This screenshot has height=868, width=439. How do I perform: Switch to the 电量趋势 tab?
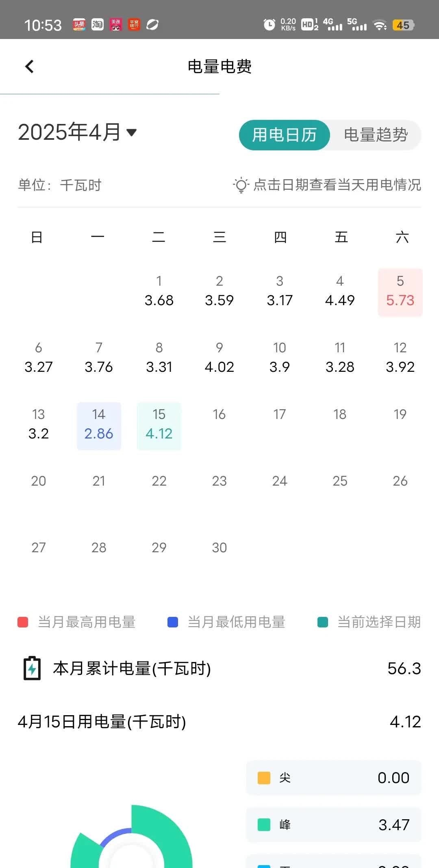coord(376,135)
